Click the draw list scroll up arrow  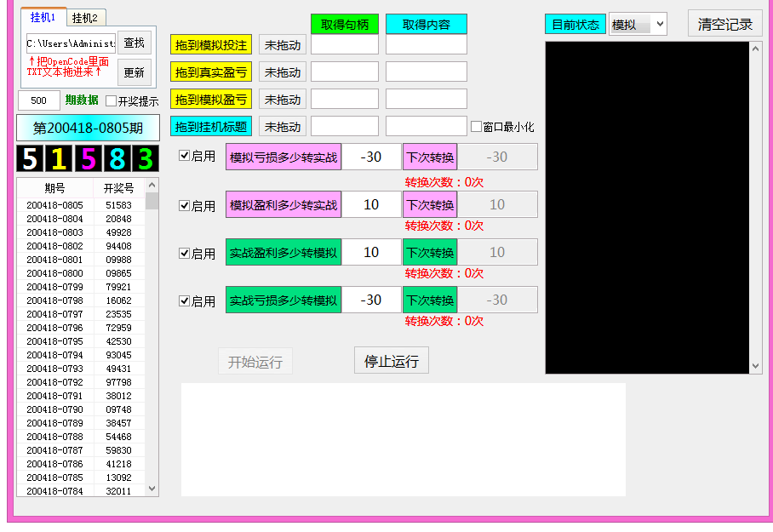(x=152, y=186)
